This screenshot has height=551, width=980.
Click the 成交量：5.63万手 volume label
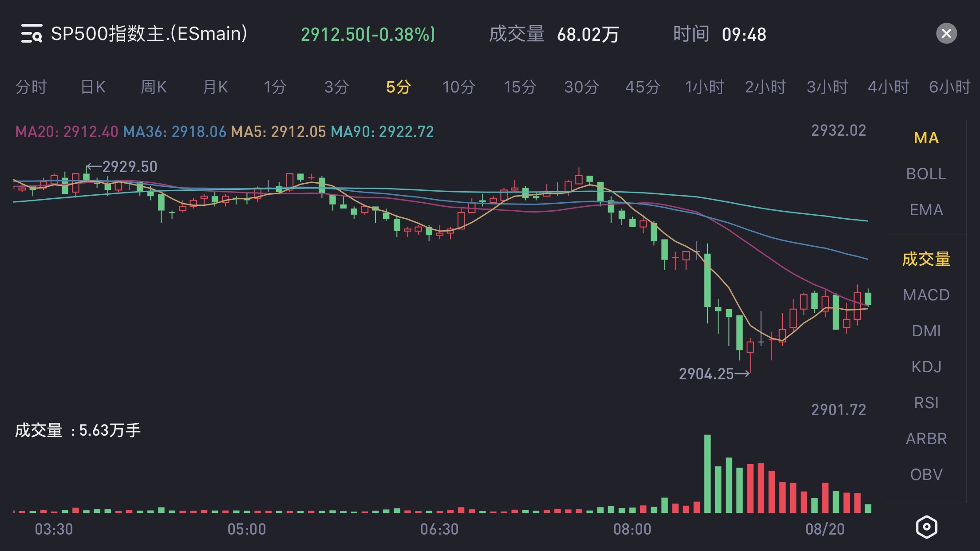(78, 430)
